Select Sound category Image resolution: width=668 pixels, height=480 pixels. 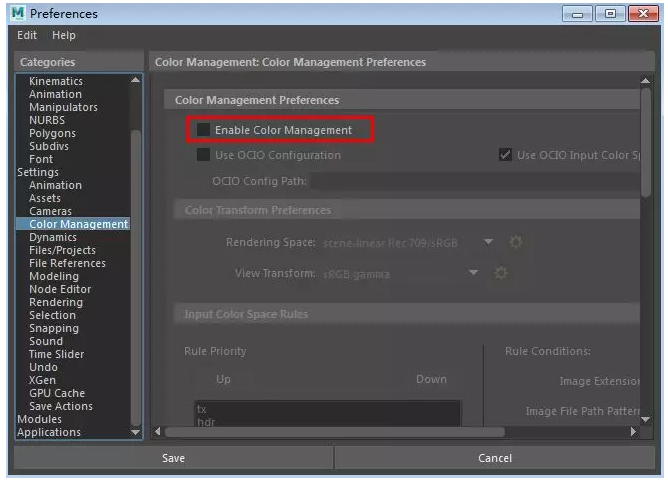coord(46,341)
